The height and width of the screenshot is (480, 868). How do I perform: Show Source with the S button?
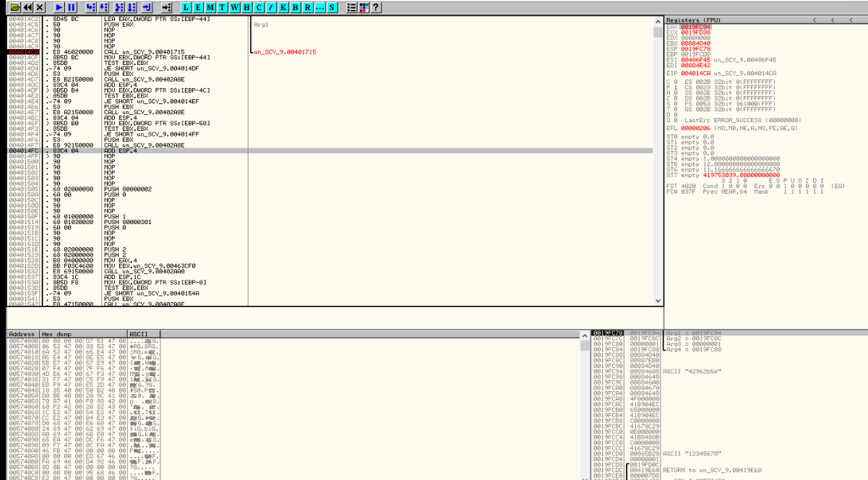click(332, 7)
